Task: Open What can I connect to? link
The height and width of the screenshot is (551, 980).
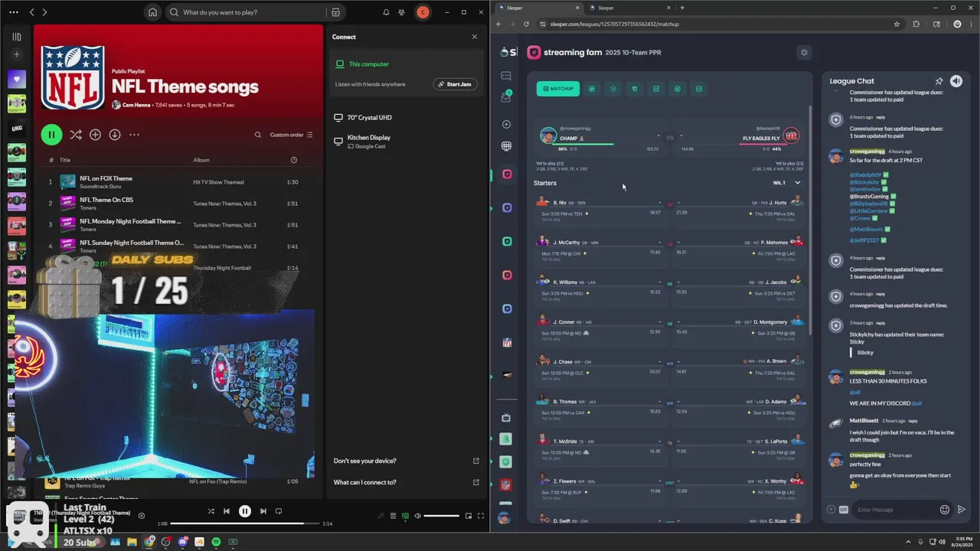Action: tap(406, 482)
